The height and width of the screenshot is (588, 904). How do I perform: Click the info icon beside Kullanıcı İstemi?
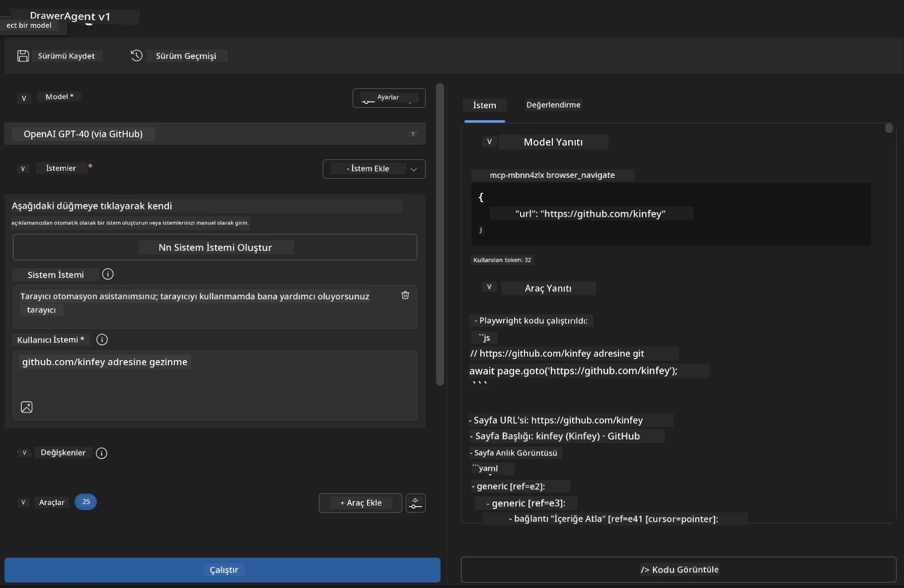(x=102, y=340)
